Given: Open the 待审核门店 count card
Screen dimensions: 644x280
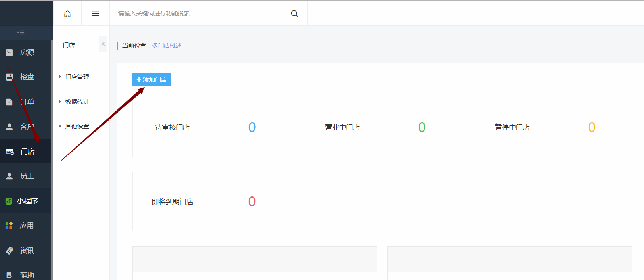Looking at the screenshot, I should [212, 127].
